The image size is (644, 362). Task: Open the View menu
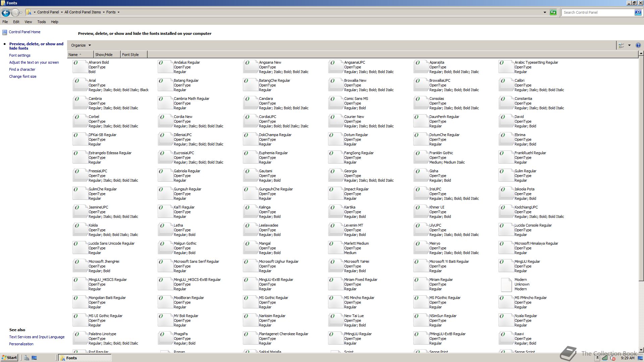(x=28, y=22)
